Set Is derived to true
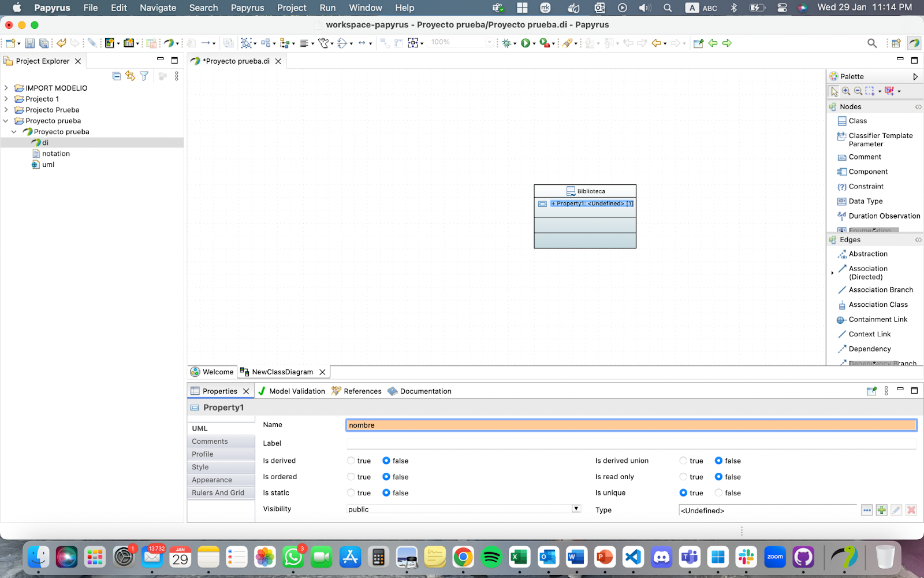The height and width of the screenshot is (578, 924). 351,461
